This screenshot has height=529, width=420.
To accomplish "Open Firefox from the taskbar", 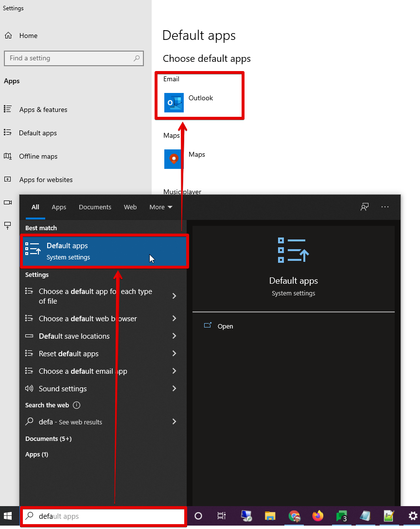I will click(x=317, y=516).
